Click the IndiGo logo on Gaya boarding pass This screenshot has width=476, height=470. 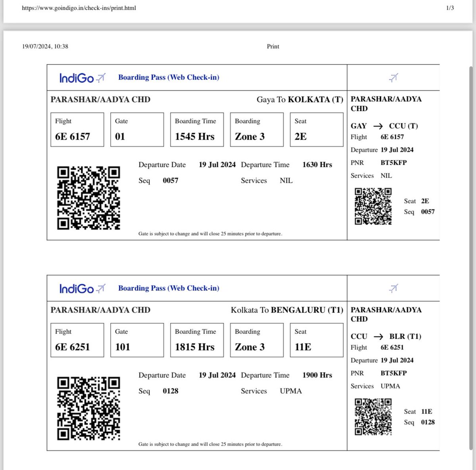82,78
